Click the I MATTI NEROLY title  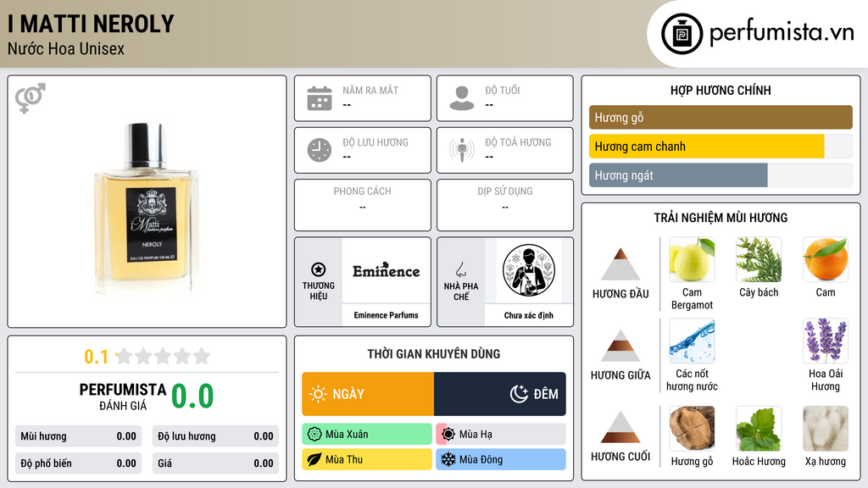click(x=91, y=24)
